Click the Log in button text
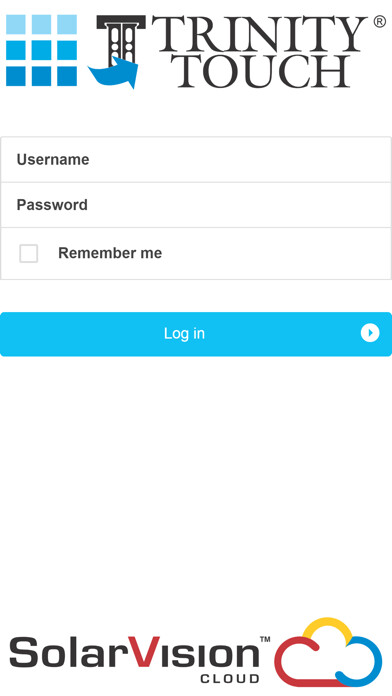The width and height of the screenshot is (392, 696). point(184,333)
